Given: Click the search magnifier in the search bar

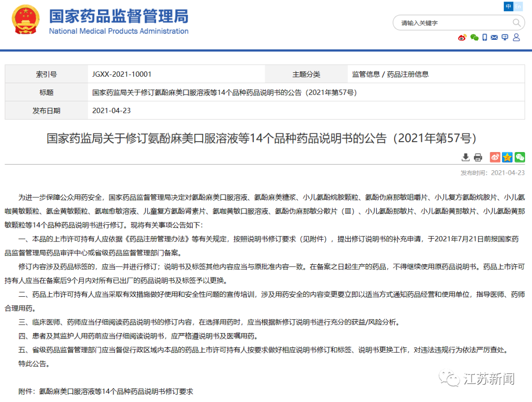Looking at the screenshot, I should coord(517,23).
